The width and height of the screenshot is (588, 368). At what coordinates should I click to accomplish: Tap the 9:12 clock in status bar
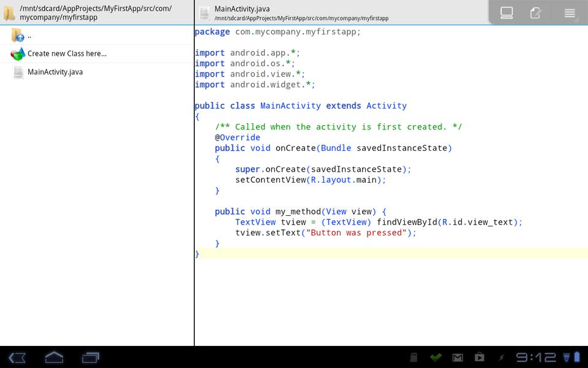coord(536,357)
